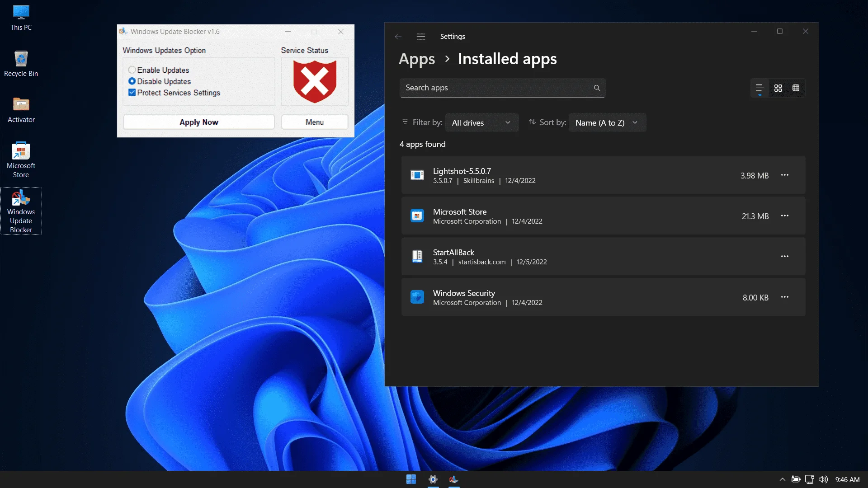Open the Recycle Bin desktop icon
868x488 pixels.
[x=21, y=64]
